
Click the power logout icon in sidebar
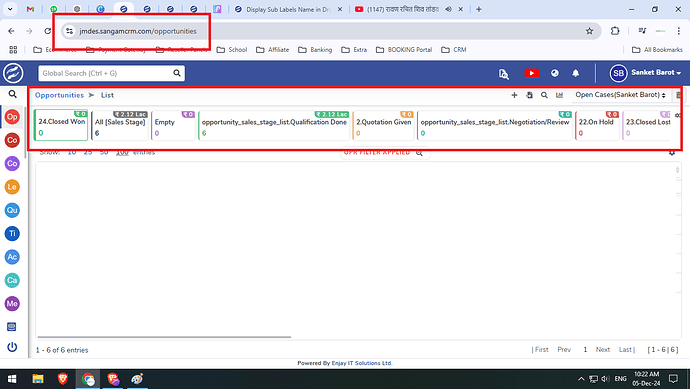point(12,347)
